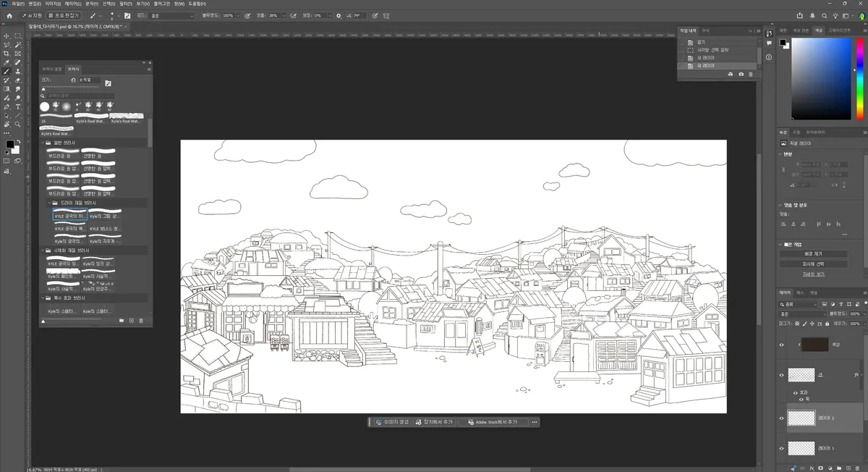Collapse the 일반 브러시 brush folder
This screenshot has height=472, width=868.
coord(42,143)
